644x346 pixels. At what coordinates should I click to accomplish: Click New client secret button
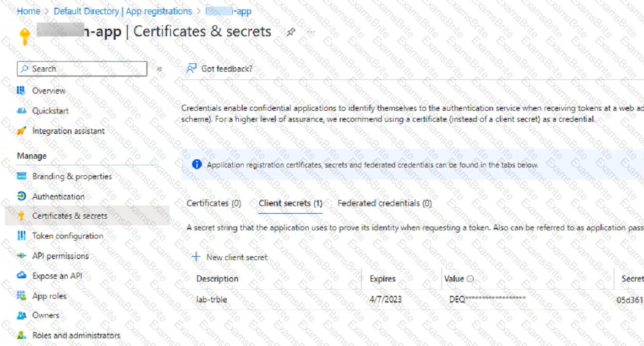230,257
